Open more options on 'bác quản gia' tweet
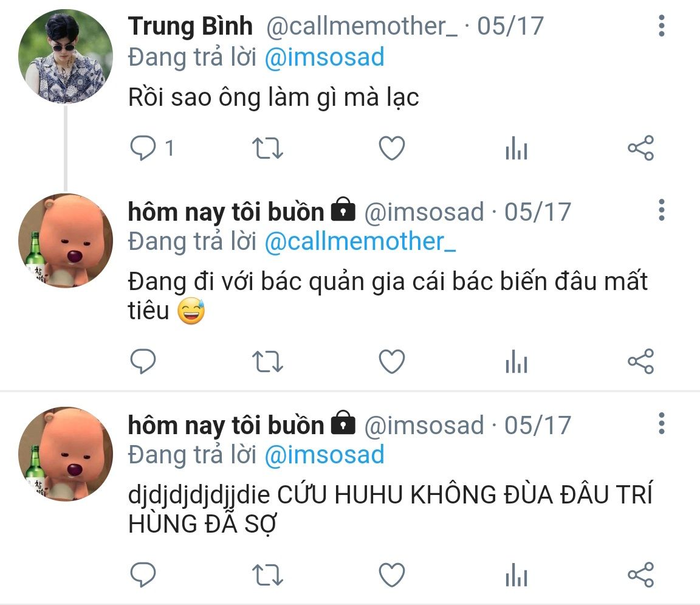 pyautogui.click(x=662, y=210)
